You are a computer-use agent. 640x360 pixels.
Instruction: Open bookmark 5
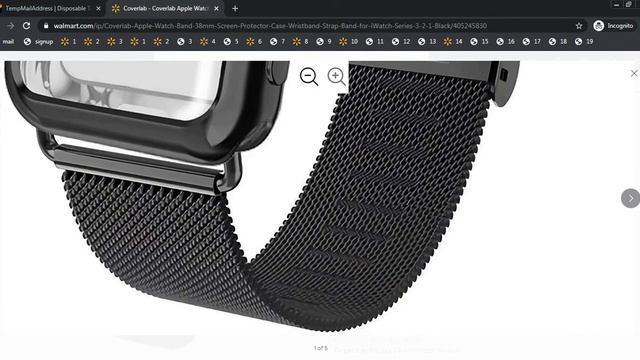click(x=231, y=41)
